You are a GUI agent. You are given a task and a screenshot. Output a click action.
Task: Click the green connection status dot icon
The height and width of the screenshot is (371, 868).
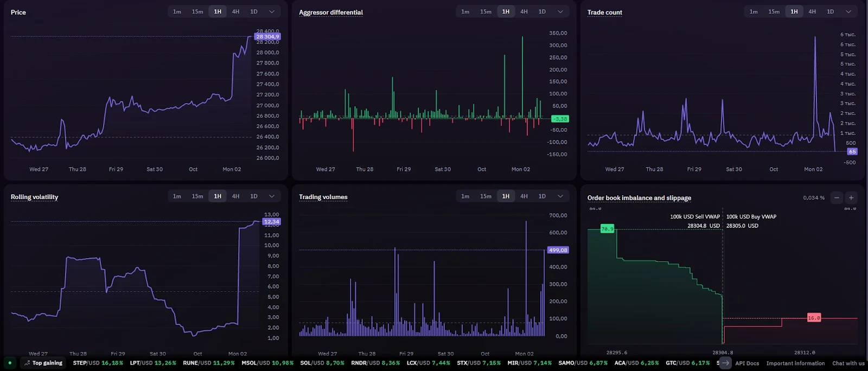[10, 363]
